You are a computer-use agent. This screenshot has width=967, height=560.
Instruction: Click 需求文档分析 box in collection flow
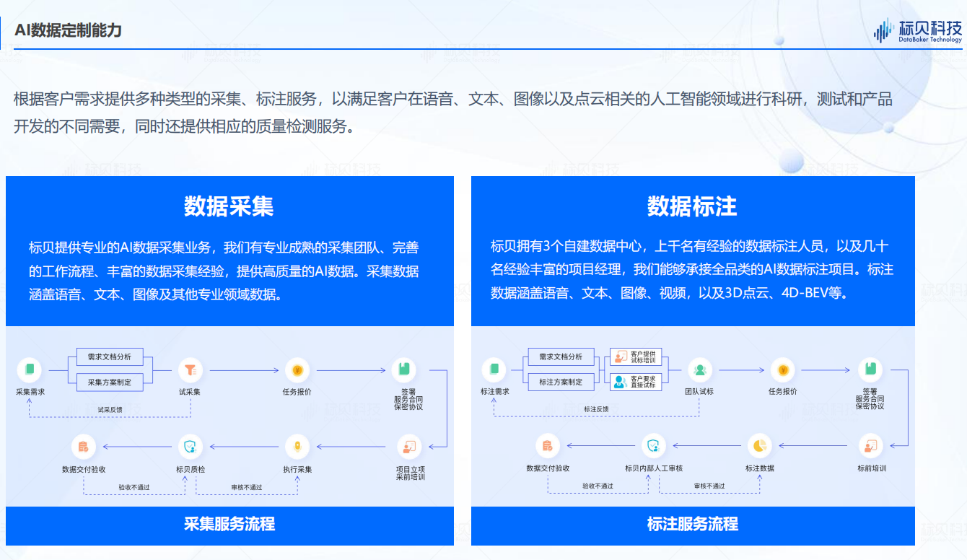pos(110,356)
